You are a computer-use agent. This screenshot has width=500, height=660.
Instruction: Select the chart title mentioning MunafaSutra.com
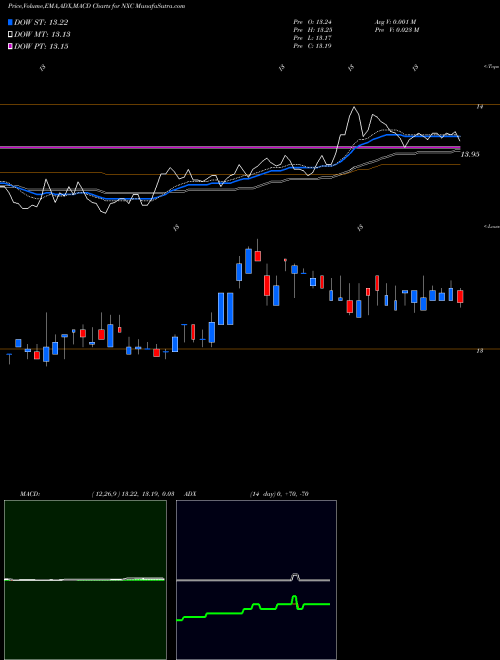96,6
